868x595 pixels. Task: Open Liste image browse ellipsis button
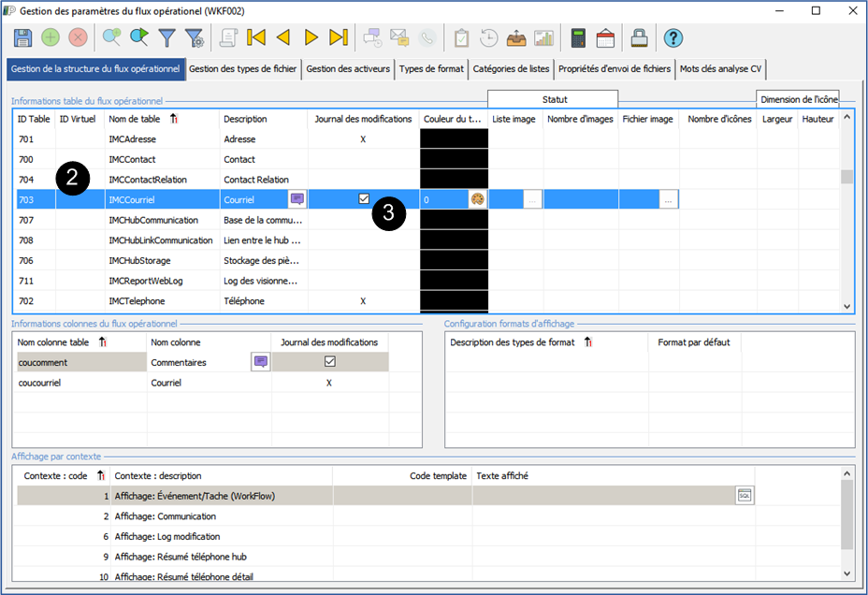coord(532,199)
